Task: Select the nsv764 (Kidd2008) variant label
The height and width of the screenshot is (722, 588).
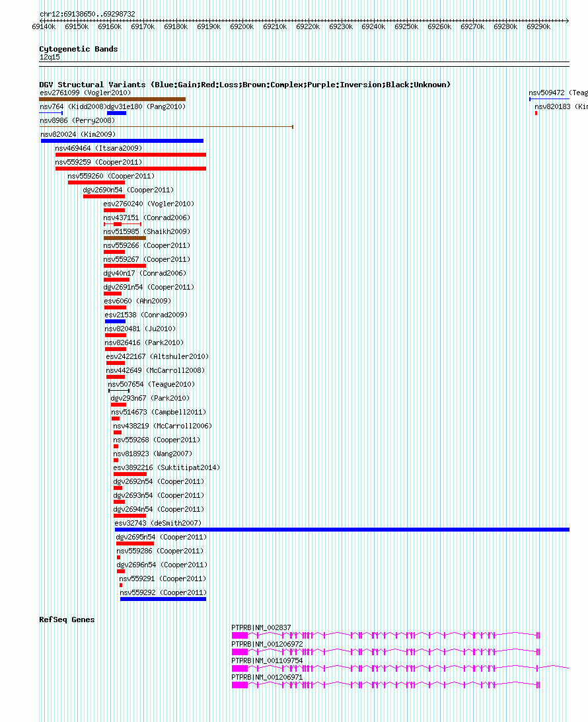Action: click(73, 106)
